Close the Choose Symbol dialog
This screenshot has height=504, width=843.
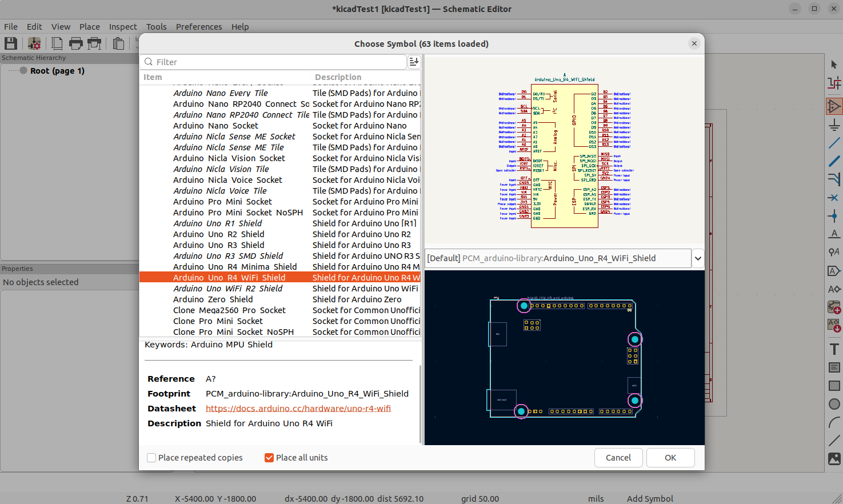694,43
